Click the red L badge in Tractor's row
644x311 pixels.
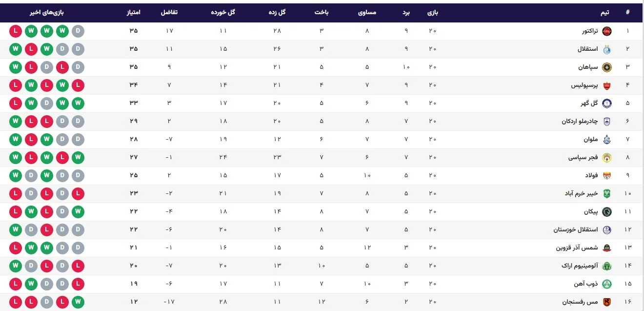[16, 31]
